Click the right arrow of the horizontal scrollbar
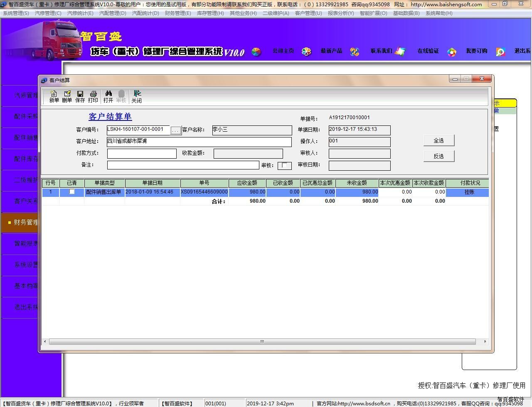 click(x=485, y=341)
